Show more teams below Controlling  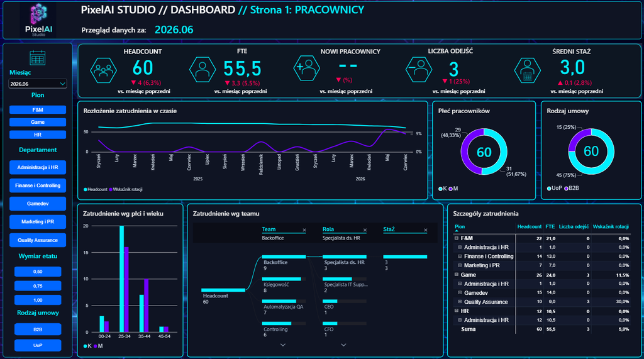283,345
